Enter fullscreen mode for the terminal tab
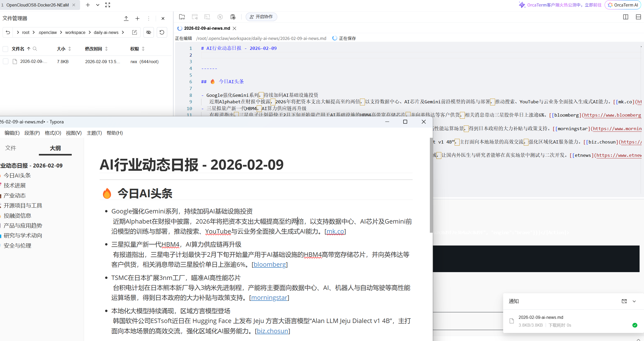Image resolution: width=644 pixels, height=341 pixels. tap(107, 5)
